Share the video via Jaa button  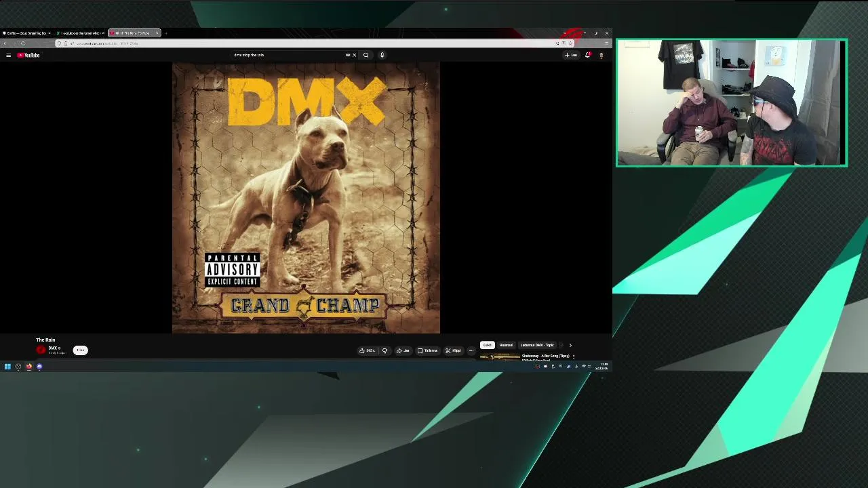point(403,350)
